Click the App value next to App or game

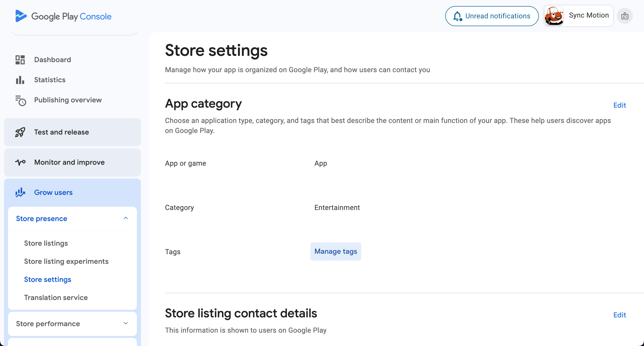tap(321, 163)
